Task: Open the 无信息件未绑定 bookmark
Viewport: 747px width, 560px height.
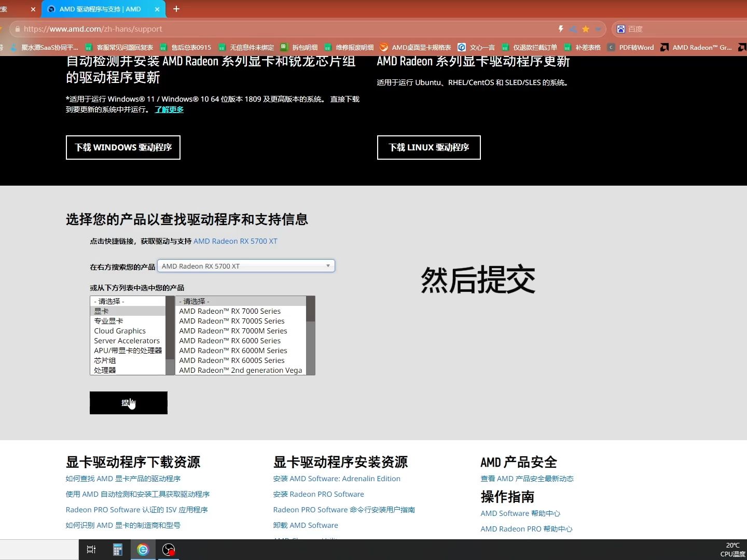Action: tap(246, 47)
